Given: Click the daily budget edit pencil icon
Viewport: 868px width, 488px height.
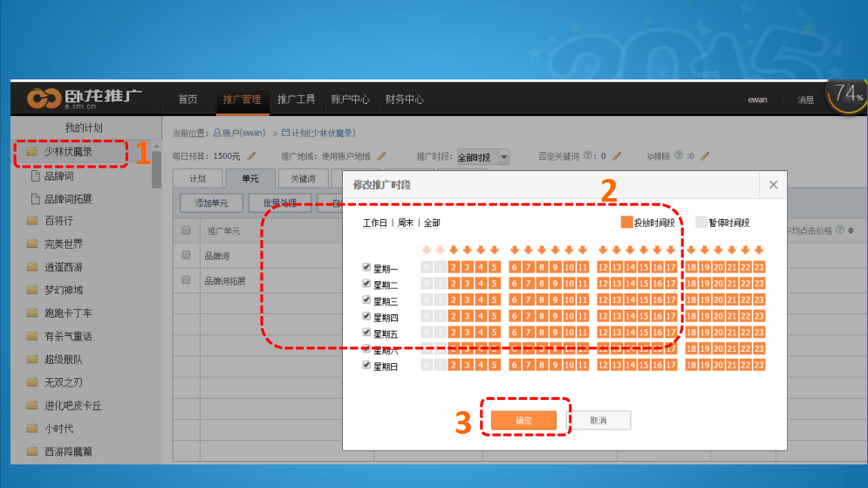Looking at the screenshot, I should (251, 156).
